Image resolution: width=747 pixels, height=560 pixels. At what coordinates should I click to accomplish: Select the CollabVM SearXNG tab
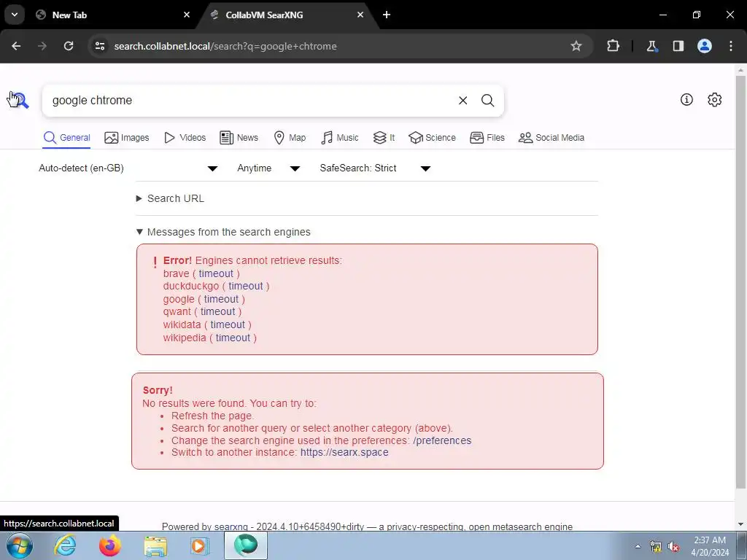[x=289, y=15]
